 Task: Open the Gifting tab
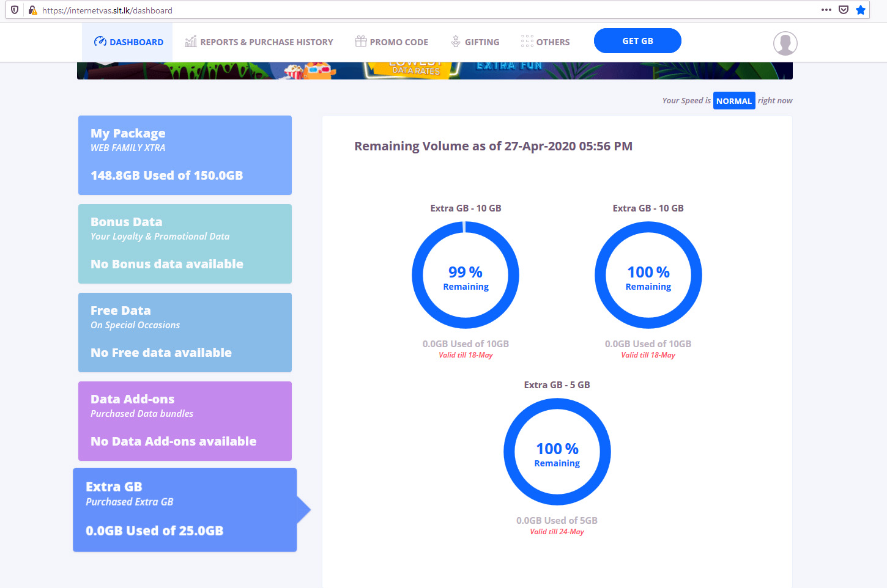tap(475, 42)
